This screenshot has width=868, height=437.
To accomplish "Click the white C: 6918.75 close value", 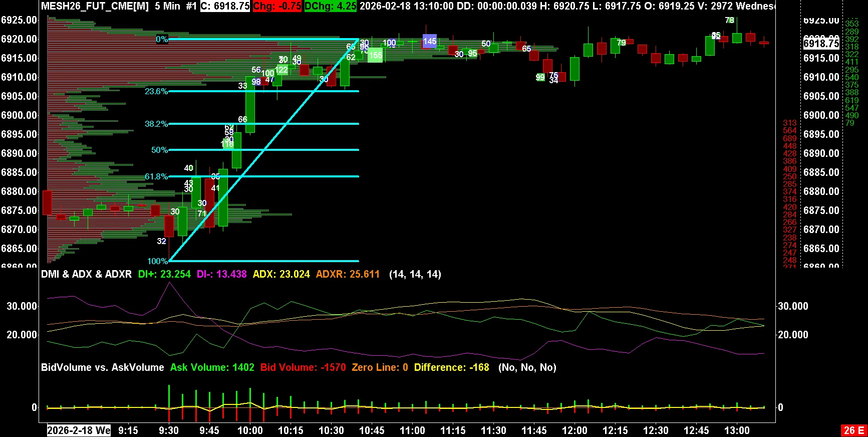I will click(225, 6).
